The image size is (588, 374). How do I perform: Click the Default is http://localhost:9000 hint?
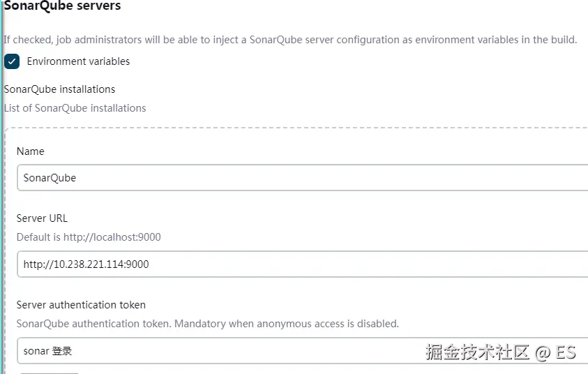89,237
